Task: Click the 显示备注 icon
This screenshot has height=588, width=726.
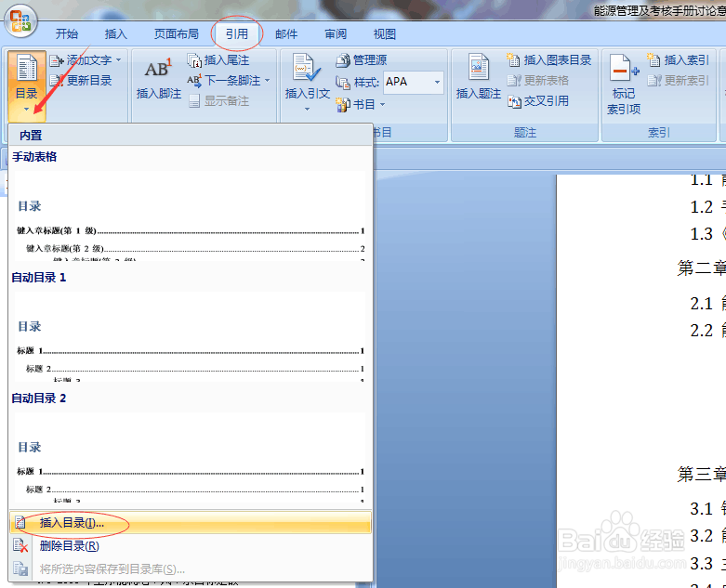Action: pos(194,101)
